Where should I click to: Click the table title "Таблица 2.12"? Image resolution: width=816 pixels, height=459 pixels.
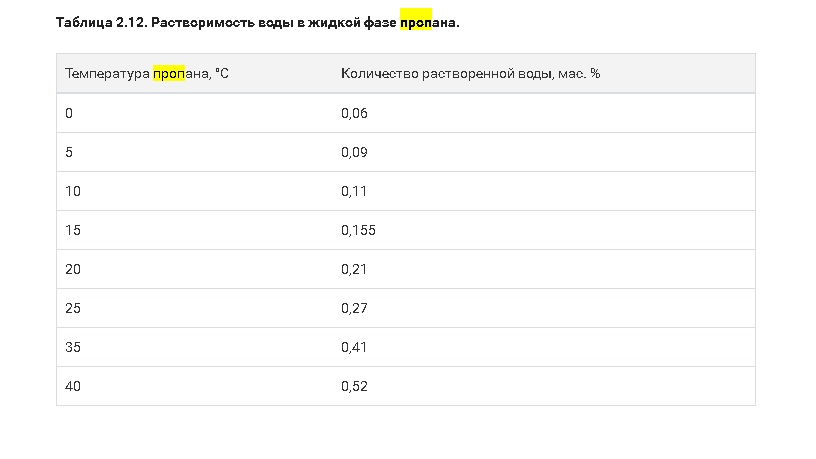(100, 21)
